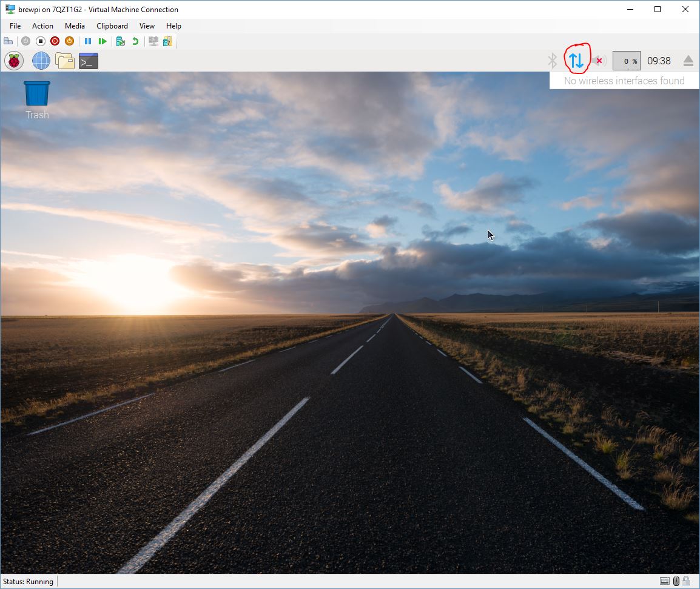The image size is (700, 589).
Task: Open the Help menu
Action: 173,26
